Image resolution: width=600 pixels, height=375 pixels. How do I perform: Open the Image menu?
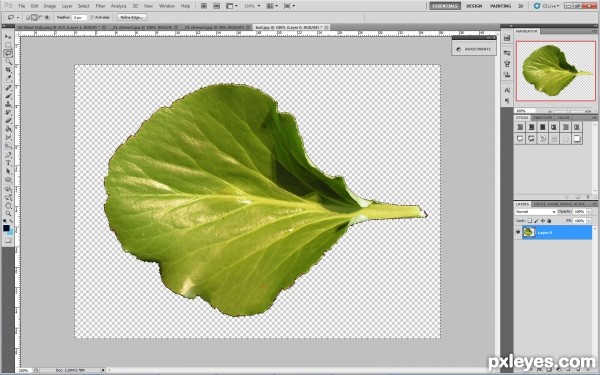click(x=49, y=6)
